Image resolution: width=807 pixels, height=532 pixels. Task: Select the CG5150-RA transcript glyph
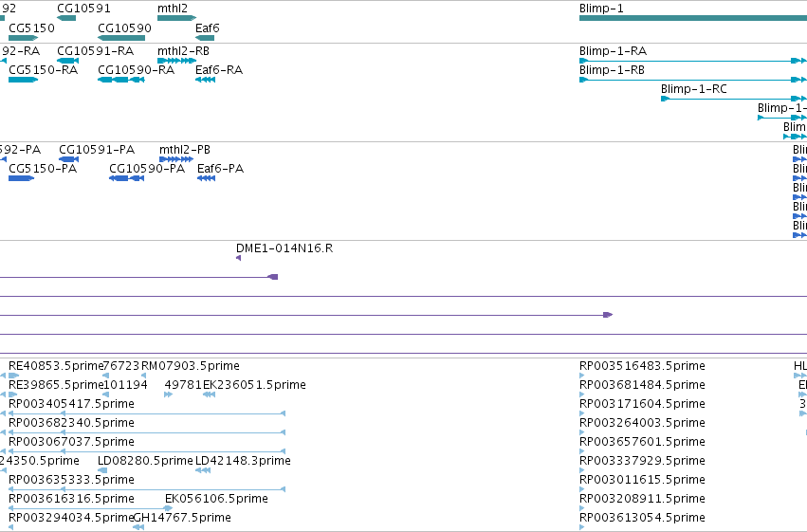click(x=24, y=80)
